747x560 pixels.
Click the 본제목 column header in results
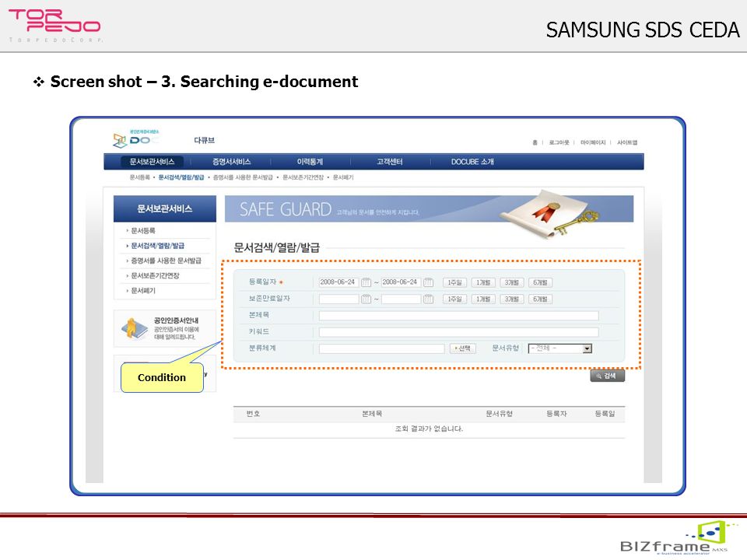372,414
